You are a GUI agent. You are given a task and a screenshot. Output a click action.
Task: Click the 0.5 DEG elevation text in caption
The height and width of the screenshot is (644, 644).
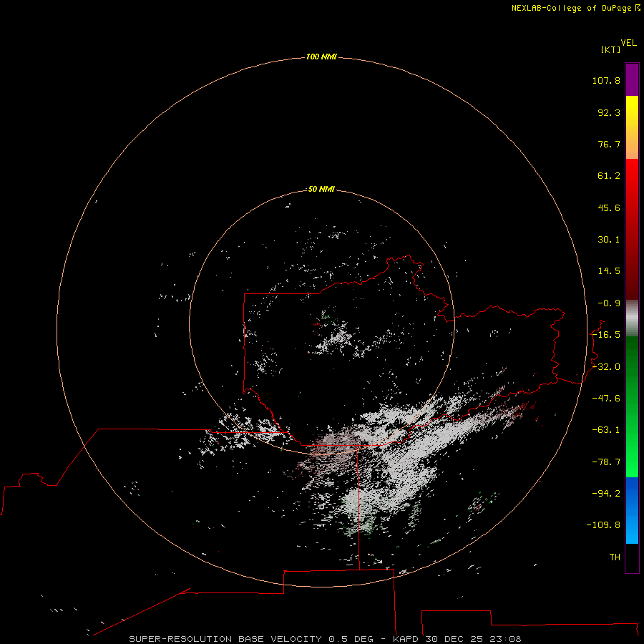351,639
